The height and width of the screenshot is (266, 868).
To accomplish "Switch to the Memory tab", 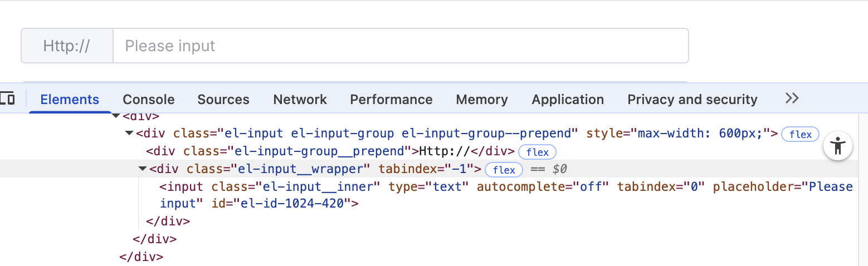I will pyautogui.click(x=481, y=100).
